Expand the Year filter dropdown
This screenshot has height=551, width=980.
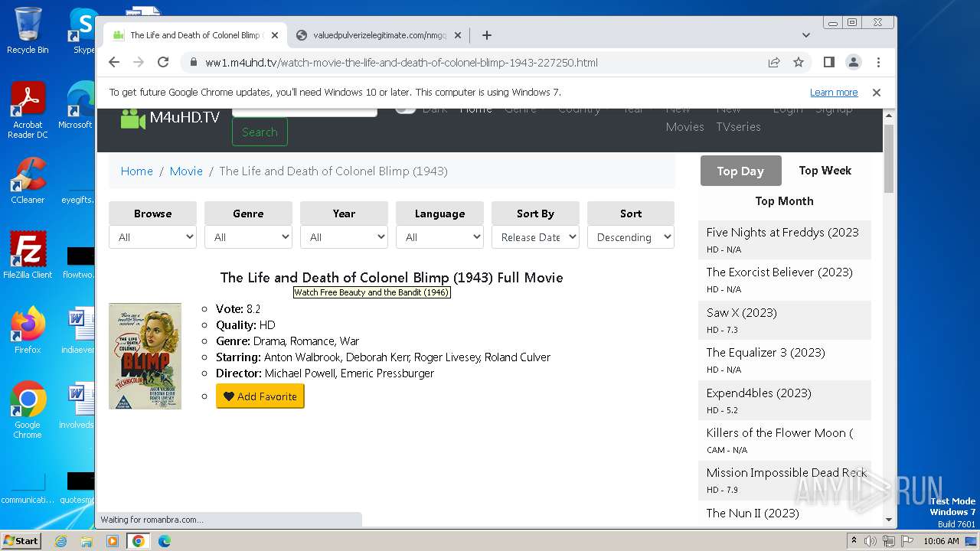pyautogui.click(x=345, y=237)
